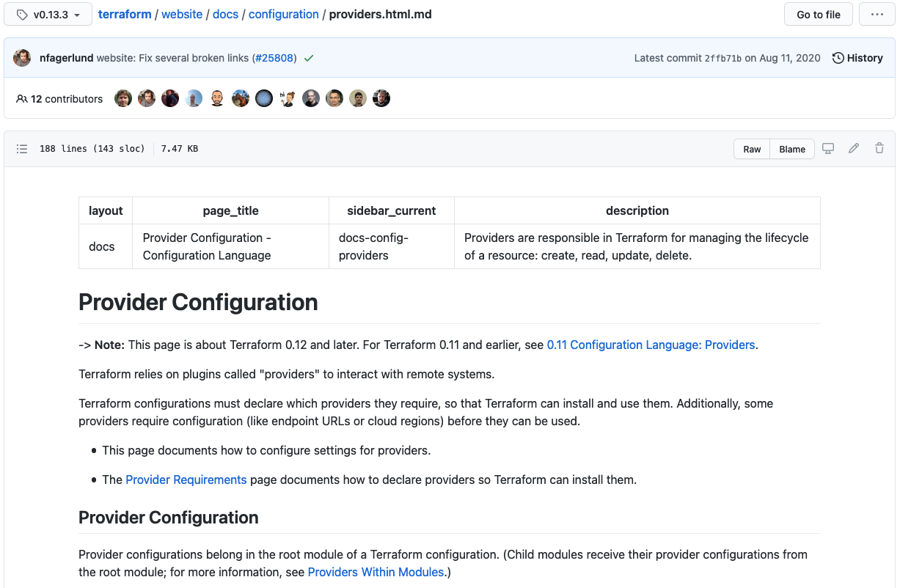Click the 12 contributors label
The height and width of the screenshot is (588, 900).
tap(59, 98)
